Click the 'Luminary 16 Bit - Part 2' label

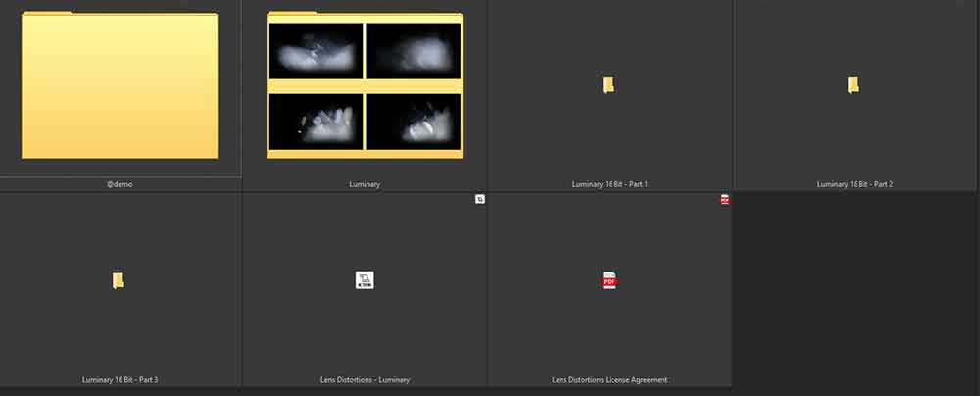point(855,184)
